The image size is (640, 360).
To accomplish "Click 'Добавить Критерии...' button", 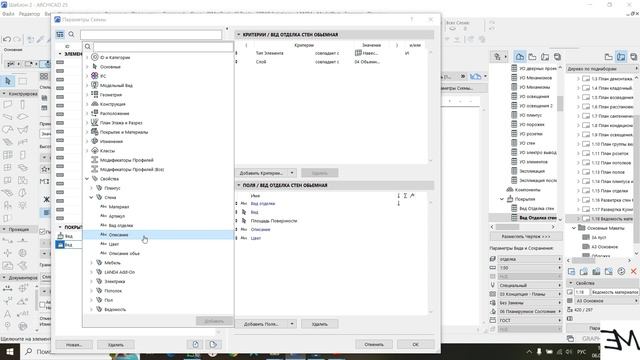I will click(262, 173).
